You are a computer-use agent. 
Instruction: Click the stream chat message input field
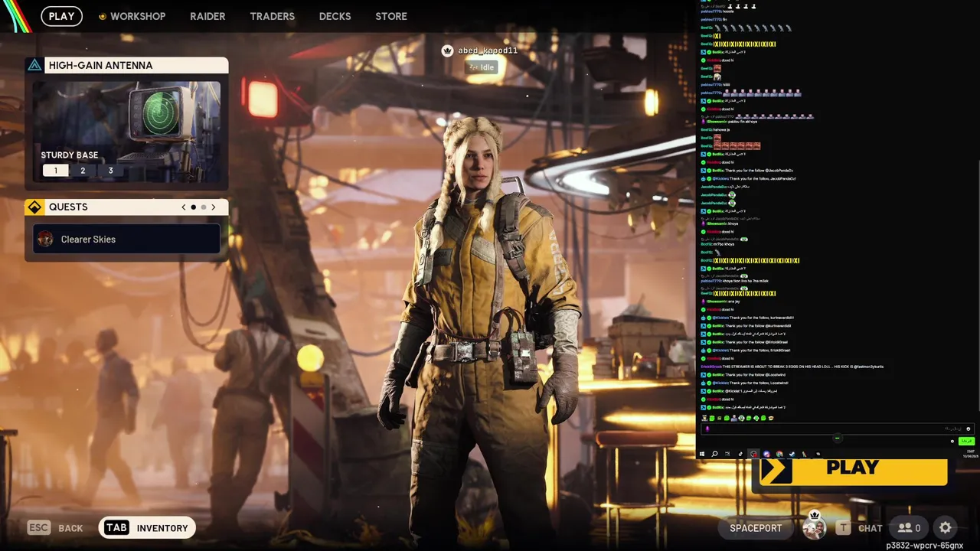tap(837, 429)
